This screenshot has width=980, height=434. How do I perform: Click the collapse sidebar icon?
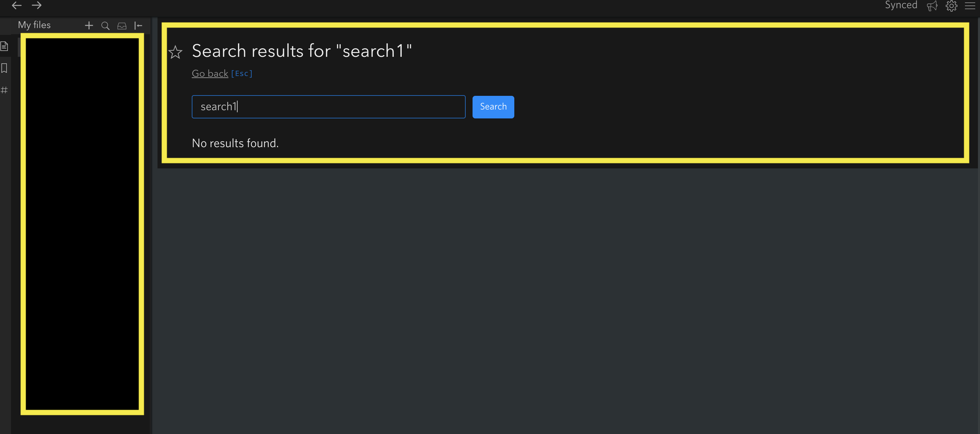pos(138,25)
